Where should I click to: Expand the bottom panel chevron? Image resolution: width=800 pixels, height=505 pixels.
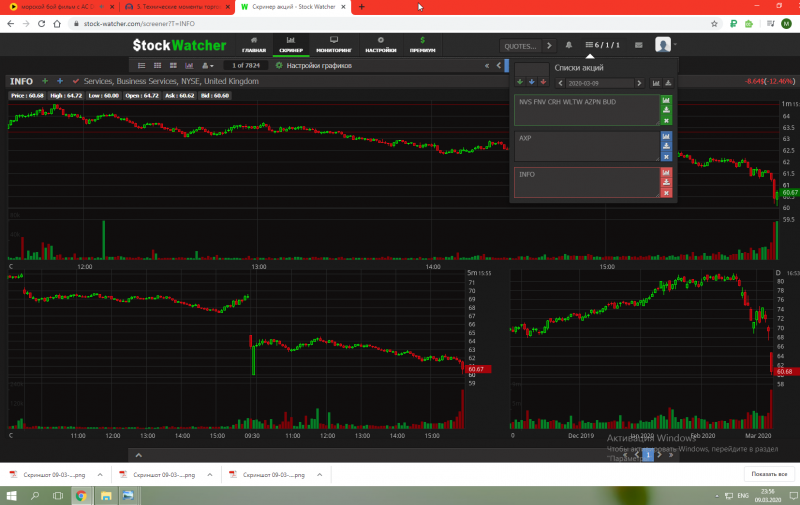tap(138, 455)
